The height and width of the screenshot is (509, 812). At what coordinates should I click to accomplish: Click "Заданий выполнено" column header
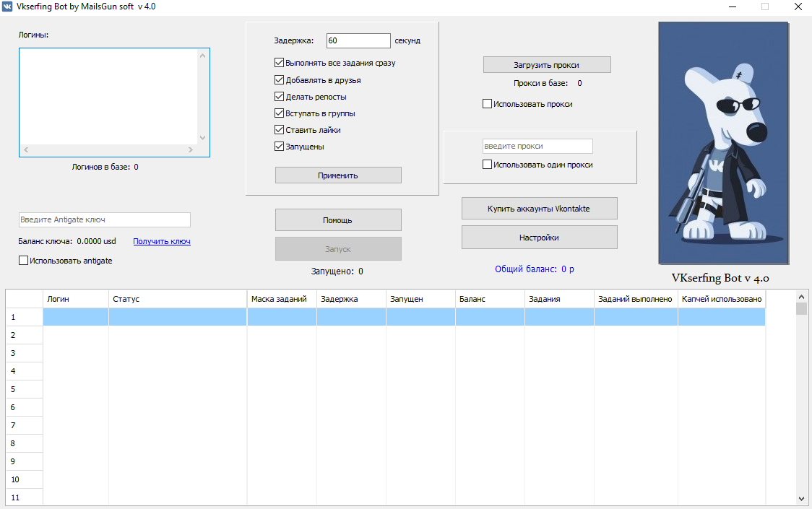point(636,299)
